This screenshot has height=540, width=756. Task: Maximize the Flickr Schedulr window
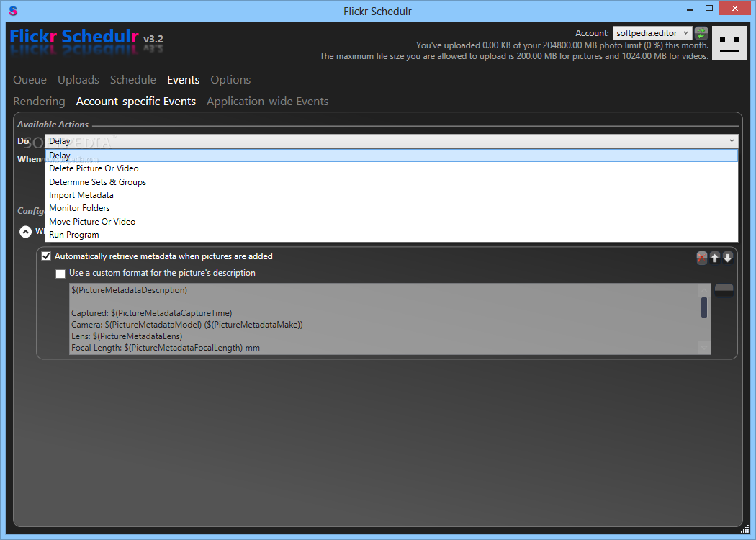708,8
